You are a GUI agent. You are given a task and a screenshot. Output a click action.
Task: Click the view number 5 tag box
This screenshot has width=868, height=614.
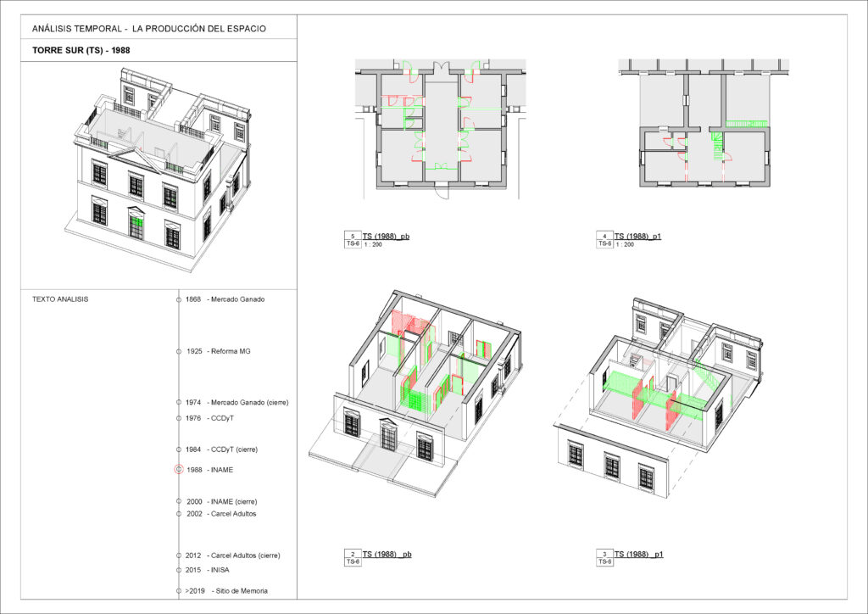click(x=352, y=236)
